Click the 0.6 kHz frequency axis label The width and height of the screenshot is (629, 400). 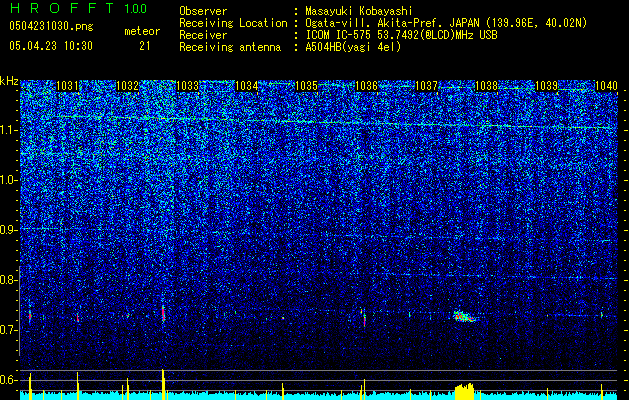[x=8, y=380]
